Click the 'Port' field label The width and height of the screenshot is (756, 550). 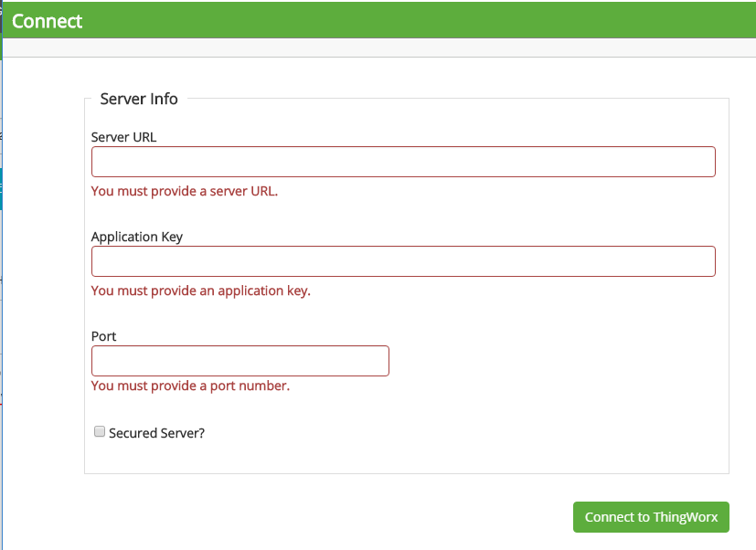point(103,336)
